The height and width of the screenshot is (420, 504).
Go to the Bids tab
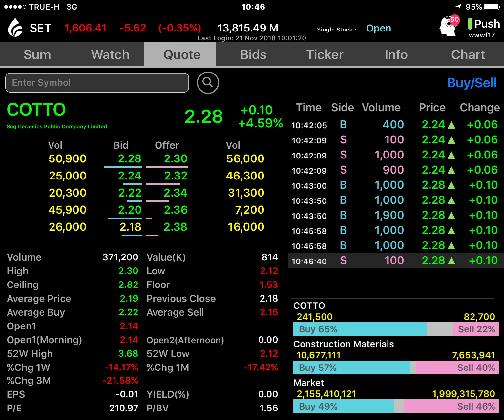tap(253, 54)
